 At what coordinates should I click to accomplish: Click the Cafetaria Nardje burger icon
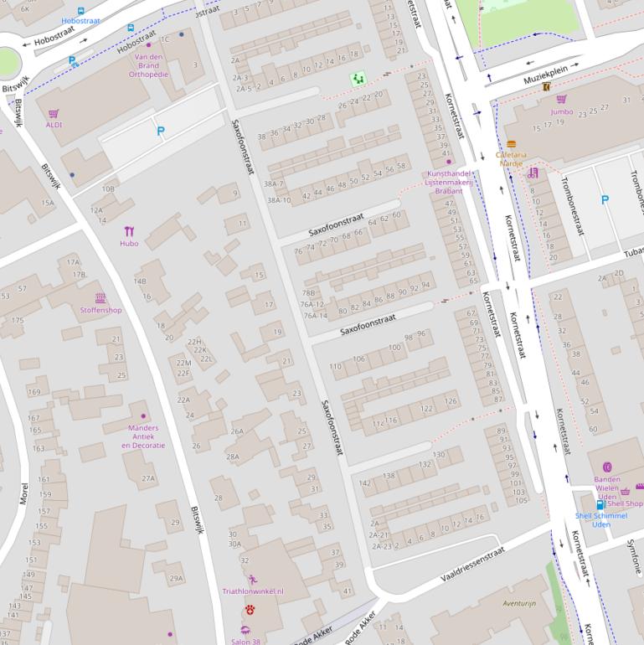[511, 143]
